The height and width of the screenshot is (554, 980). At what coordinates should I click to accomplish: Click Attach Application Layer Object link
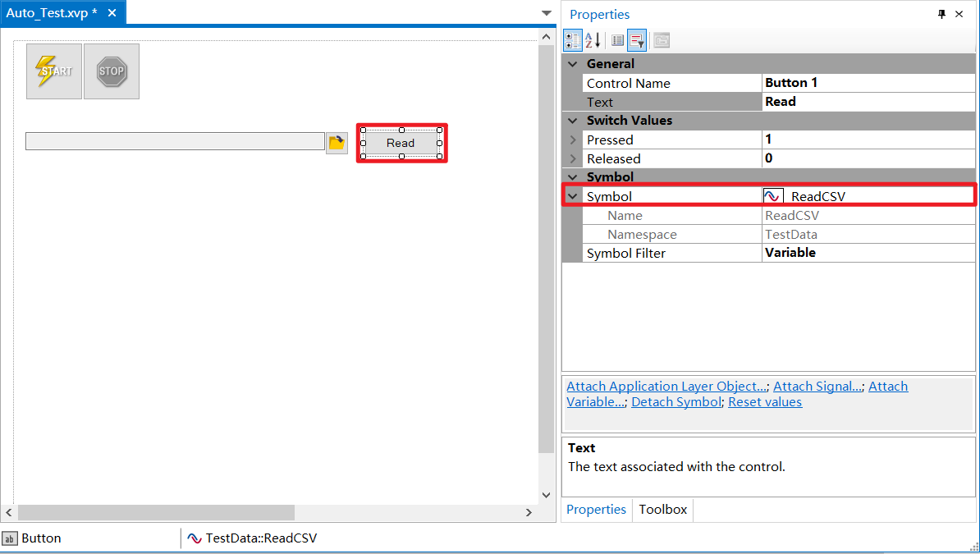point(666,387)
